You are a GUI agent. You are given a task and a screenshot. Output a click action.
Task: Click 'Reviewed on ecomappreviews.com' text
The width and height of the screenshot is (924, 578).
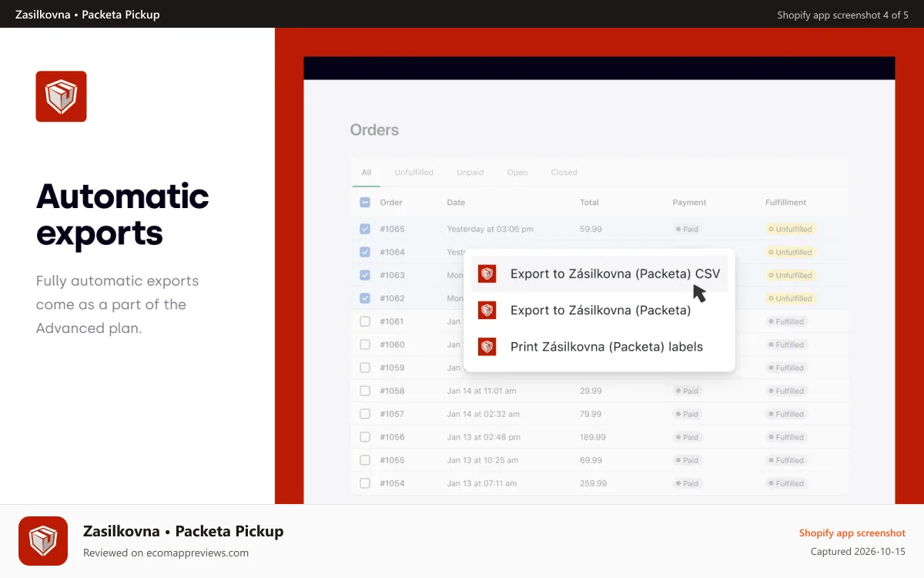166,553
